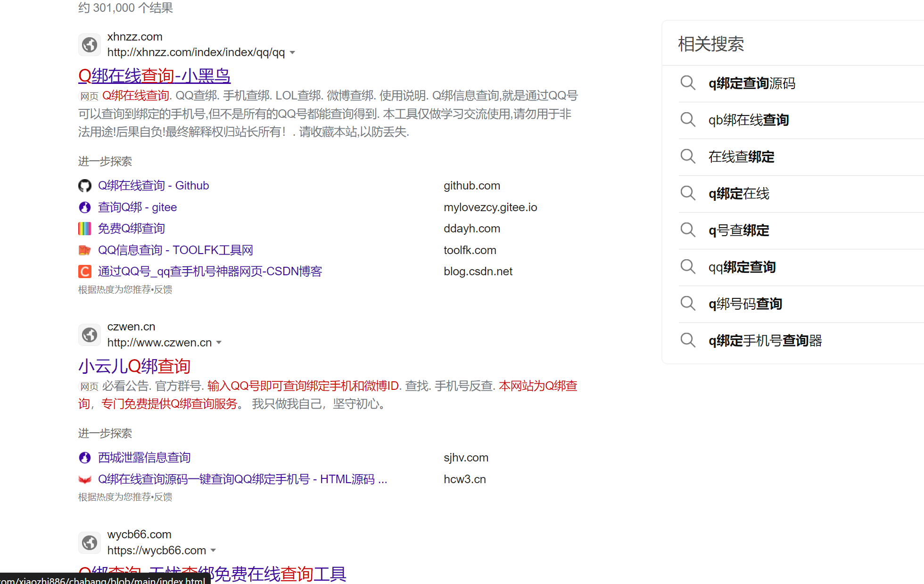The image size is (924, 584).
Task: Click search icon next to q绑定查询源码
Action: pos(688,83)
